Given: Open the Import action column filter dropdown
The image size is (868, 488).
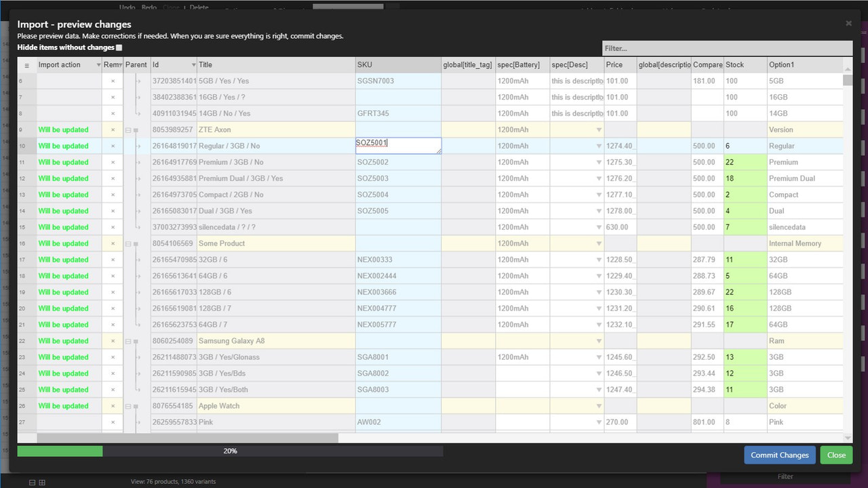Looking at the screenshot, I should tap(98, 64).
